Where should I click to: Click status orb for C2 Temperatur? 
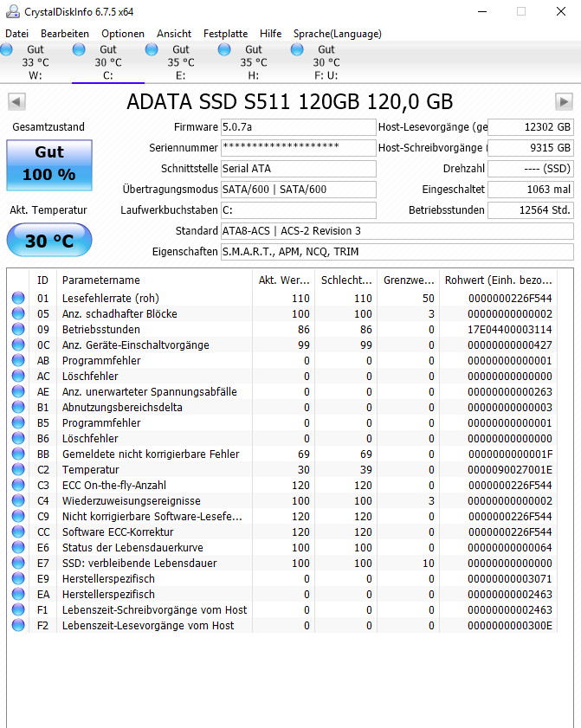tap(18, 469)
